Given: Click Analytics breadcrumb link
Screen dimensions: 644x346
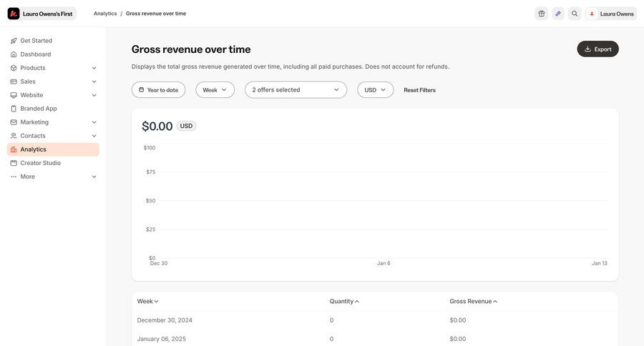Looking at the screenshot, I should pos(105,14).
